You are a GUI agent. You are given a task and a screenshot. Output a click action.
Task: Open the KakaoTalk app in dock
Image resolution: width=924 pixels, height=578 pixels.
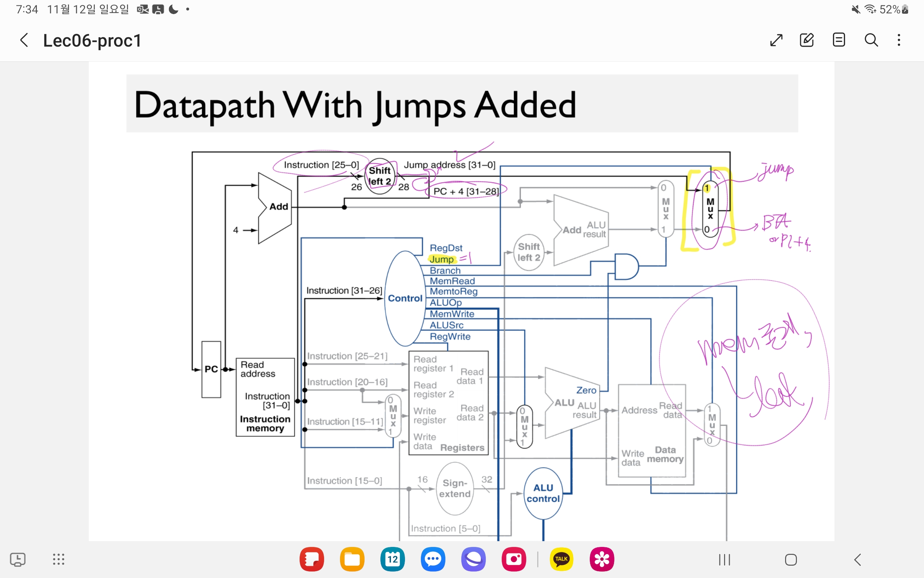[x=561, y=559]
